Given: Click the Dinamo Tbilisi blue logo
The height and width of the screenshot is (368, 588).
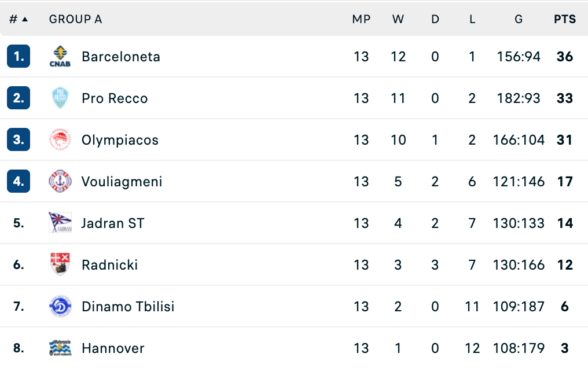Looking at the screenshot, I should click(60, 306).
